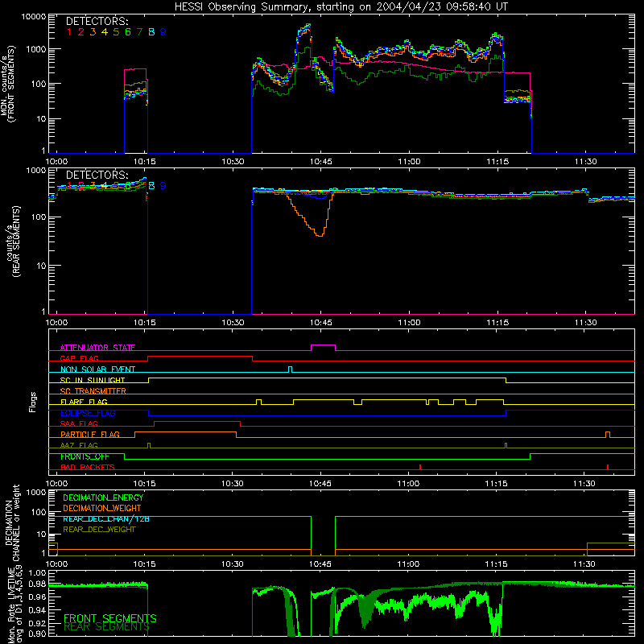The height and width of the screenshot is (644, 644).
Task: Click the SAA_FLAG label
Action: point(79,423)
